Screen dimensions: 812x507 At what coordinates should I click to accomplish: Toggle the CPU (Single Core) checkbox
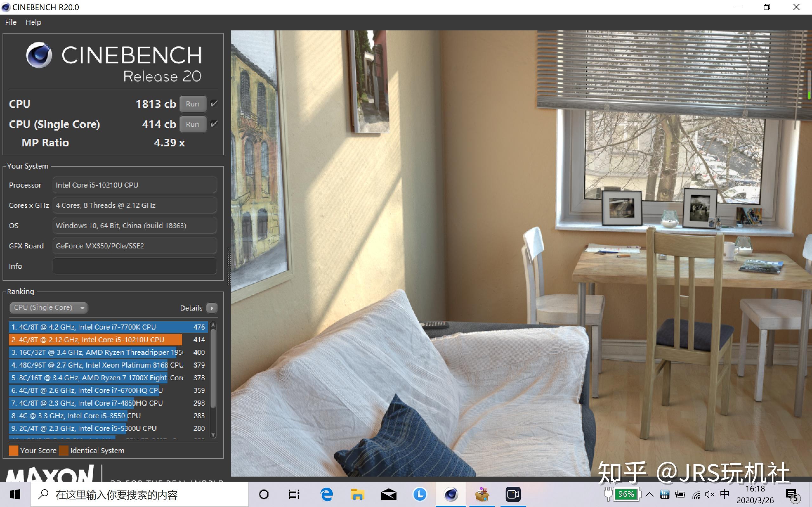click(x=214, y=124)
